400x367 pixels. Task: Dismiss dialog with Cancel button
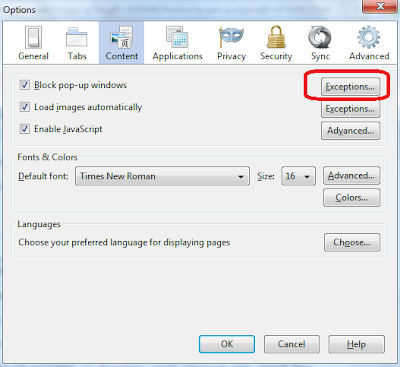pyautogui.click(x=292, y=344)
